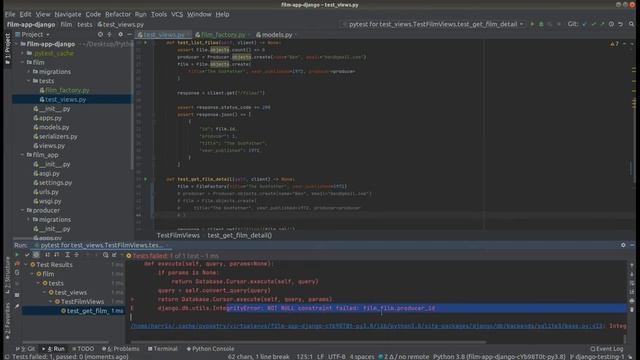Viewport: 640px width, 360px height.
Task: Open the Python Console tab
Action: coord(210,349)
